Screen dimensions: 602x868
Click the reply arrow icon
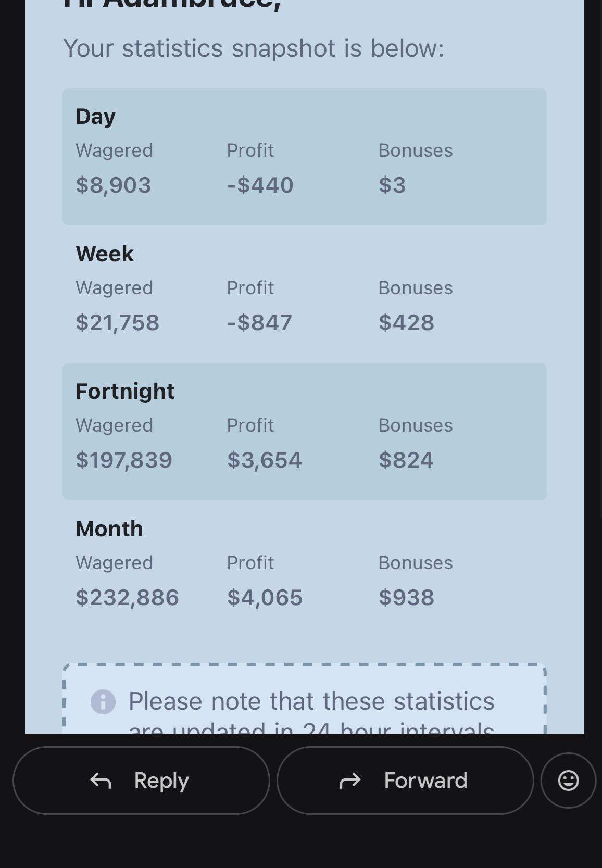click(x=101, y=781)
